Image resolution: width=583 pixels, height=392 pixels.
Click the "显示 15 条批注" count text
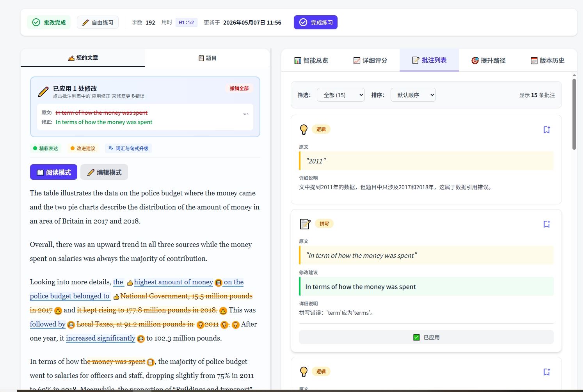pos(537,95)
